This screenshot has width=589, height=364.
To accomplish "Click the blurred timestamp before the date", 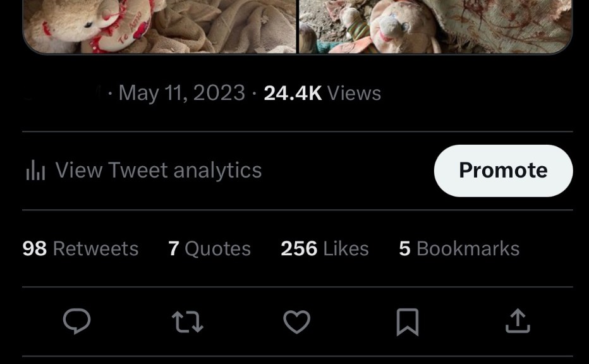I will (63, 94).
